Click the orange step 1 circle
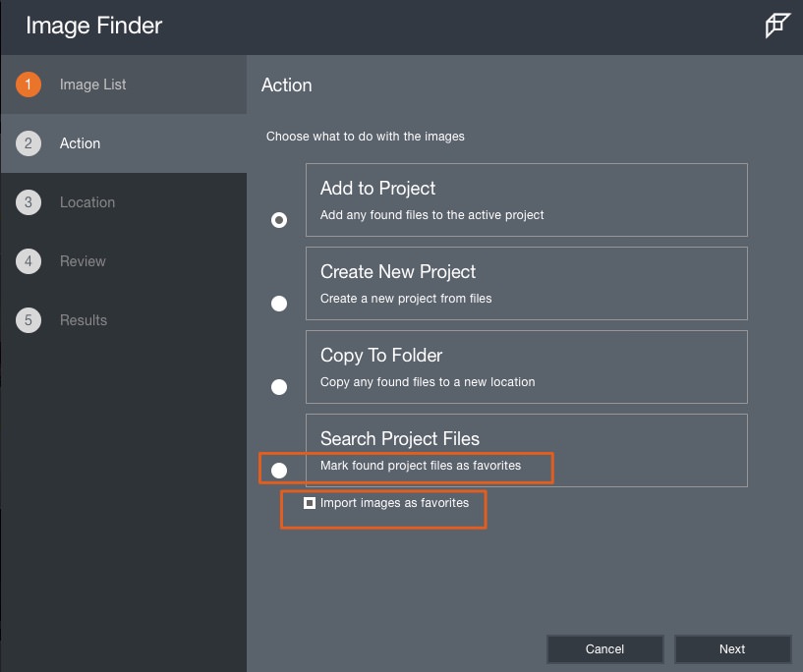Screen dimensions: 803x672 point(29,84)
